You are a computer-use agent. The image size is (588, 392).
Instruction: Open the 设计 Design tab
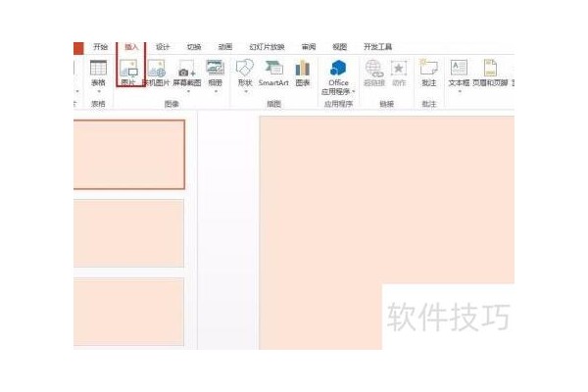pos(163,46)
